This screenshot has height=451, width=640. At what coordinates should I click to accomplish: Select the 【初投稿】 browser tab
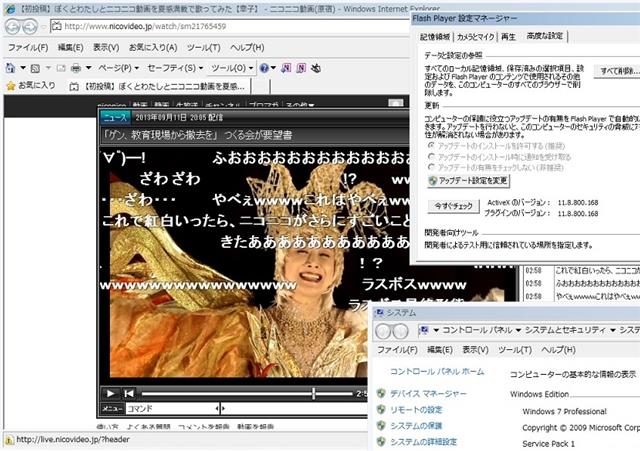pos(158,86)
